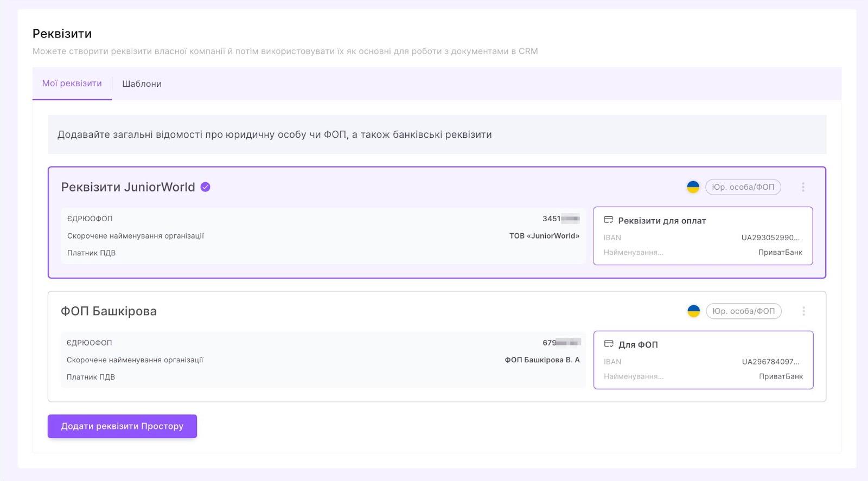This screenshot has height=481, width=868.
Task: Click the card icon beside Для ФОП
Action: tap(609, 344)
